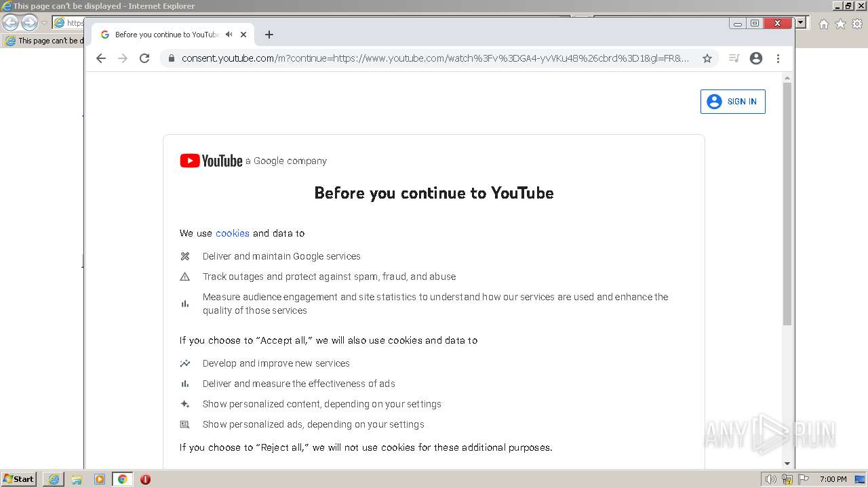Click the vertical scrollbar thumb
The height and width of the screenshot is (488, 868).
pyautogui.click(x=787, y=203)
